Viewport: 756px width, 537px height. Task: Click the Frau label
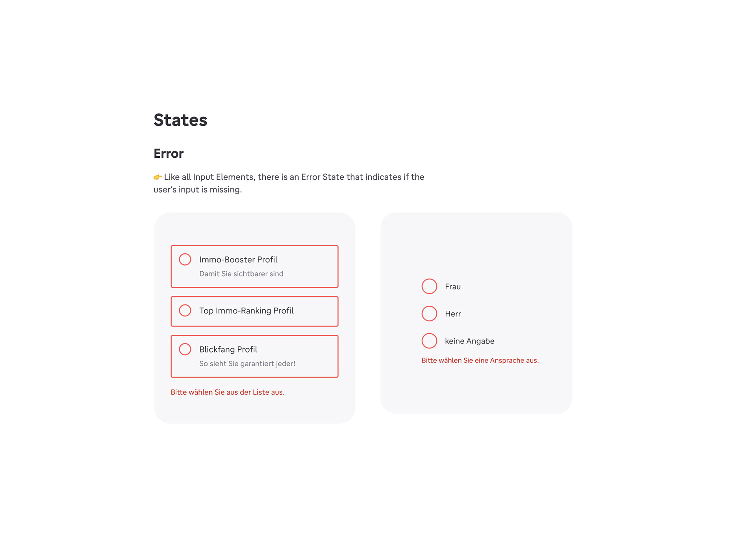coord(453,287)
